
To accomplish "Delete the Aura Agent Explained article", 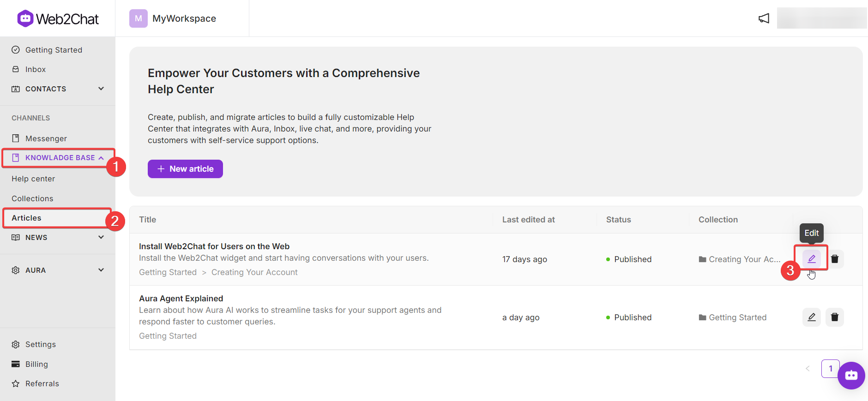I will (x=835, y=317).
